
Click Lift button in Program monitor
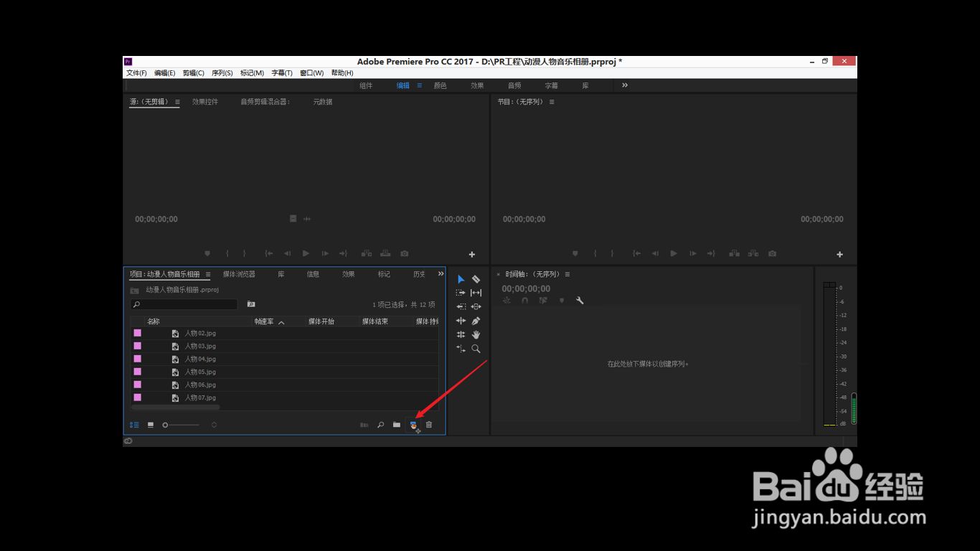(x=734, y=253)
